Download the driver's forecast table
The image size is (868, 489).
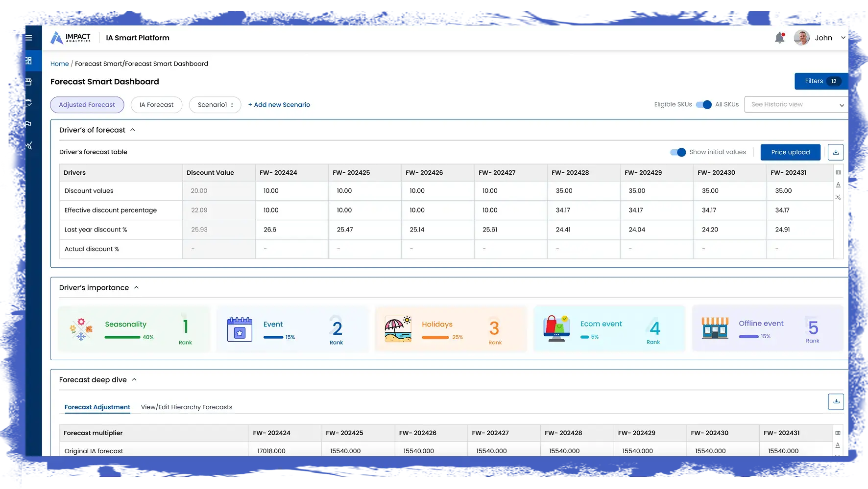(836, 152)
